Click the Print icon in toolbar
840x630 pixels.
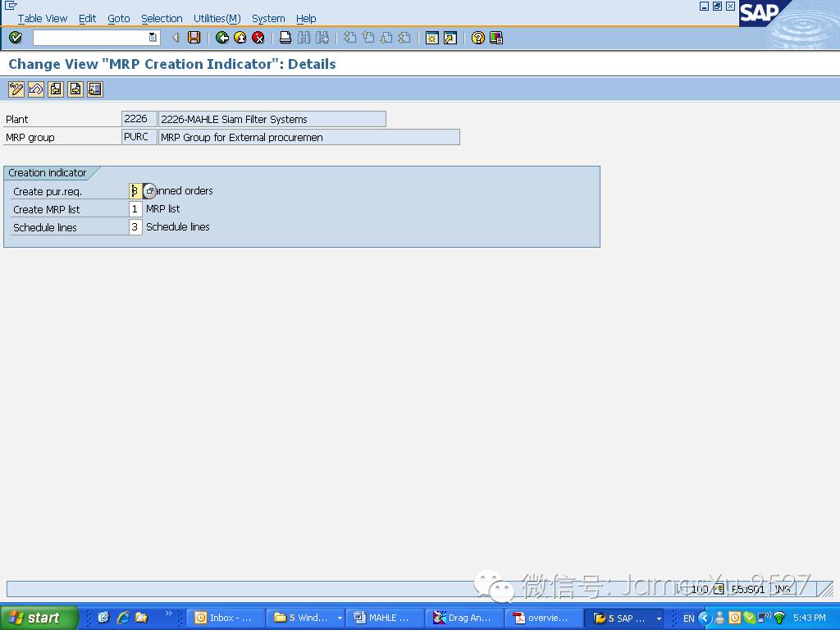pos(285,38)
